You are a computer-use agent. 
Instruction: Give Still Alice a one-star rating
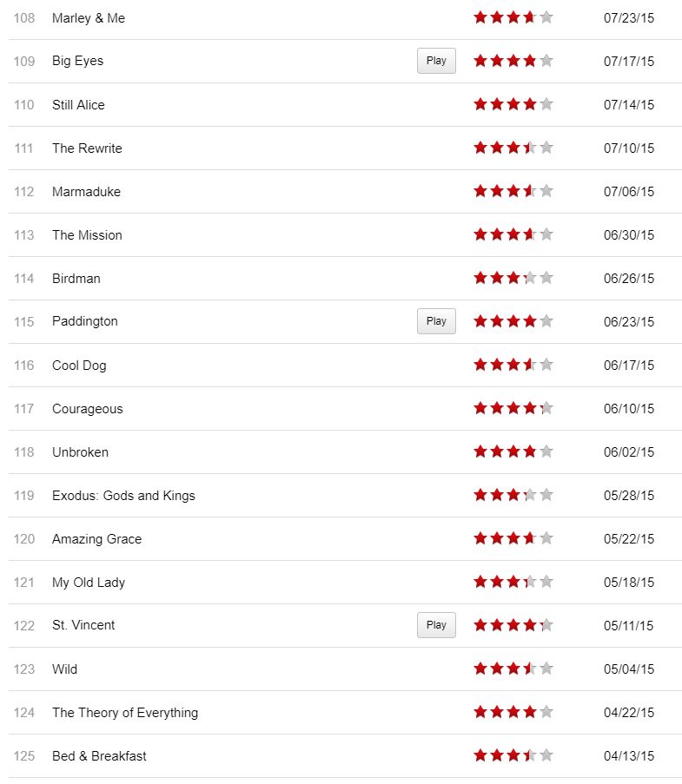coord(480,104)
